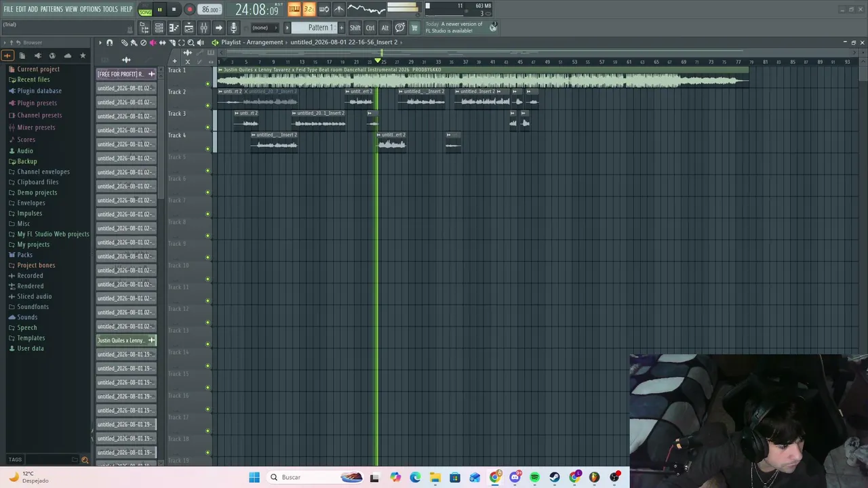Click the Alt modifier button

coord(385,28)
